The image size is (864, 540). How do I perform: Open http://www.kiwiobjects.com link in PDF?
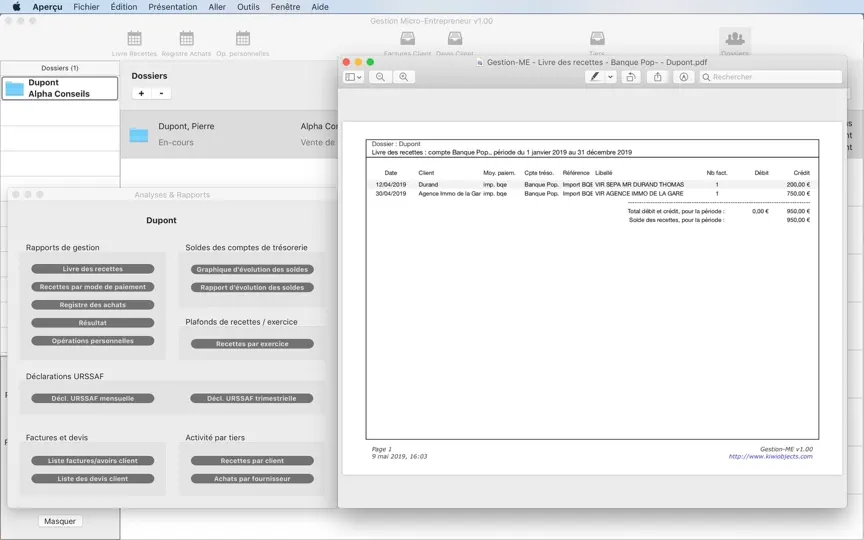(x=770, y=456)
